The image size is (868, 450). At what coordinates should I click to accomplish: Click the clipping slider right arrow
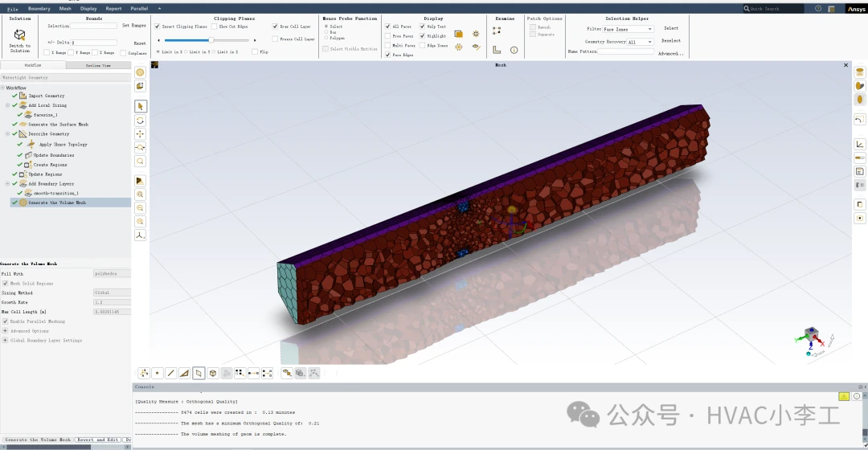point(255,40)
